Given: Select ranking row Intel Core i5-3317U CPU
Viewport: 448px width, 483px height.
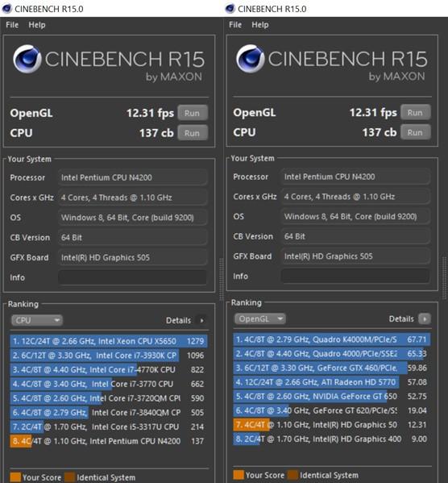Looking at the screenshot, I should (x=109, y=427).
